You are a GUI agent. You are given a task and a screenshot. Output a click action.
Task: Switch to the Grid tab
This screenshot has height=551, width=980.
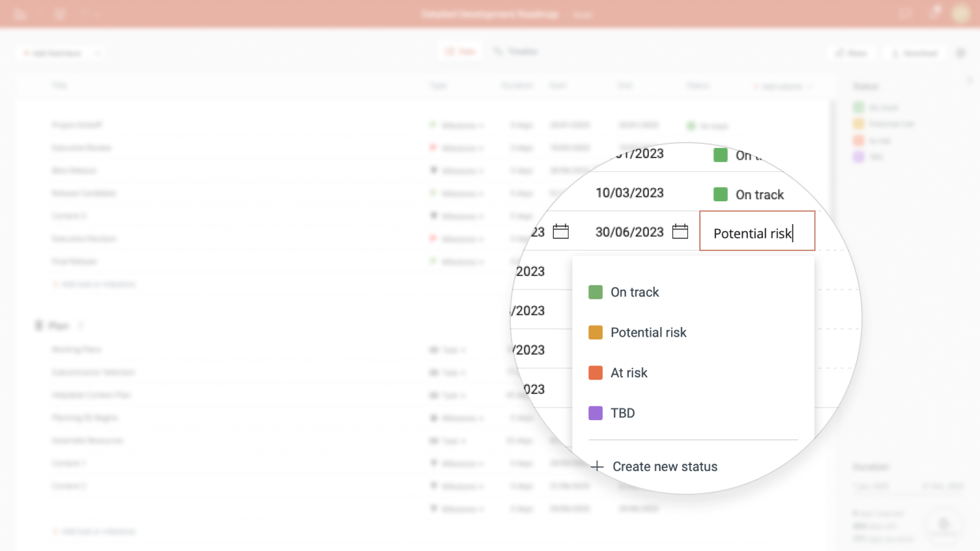click(x=460, y=51)
